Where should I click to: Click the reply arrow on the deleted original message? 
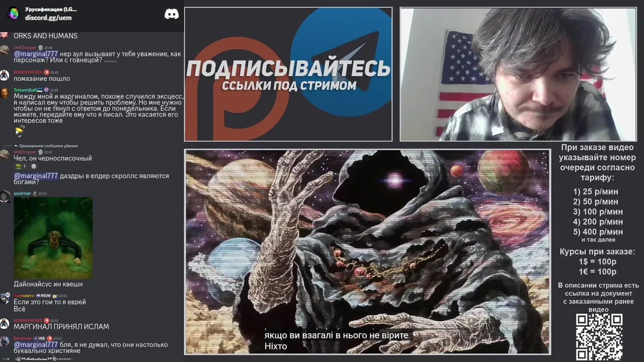(x=16, y=146)
